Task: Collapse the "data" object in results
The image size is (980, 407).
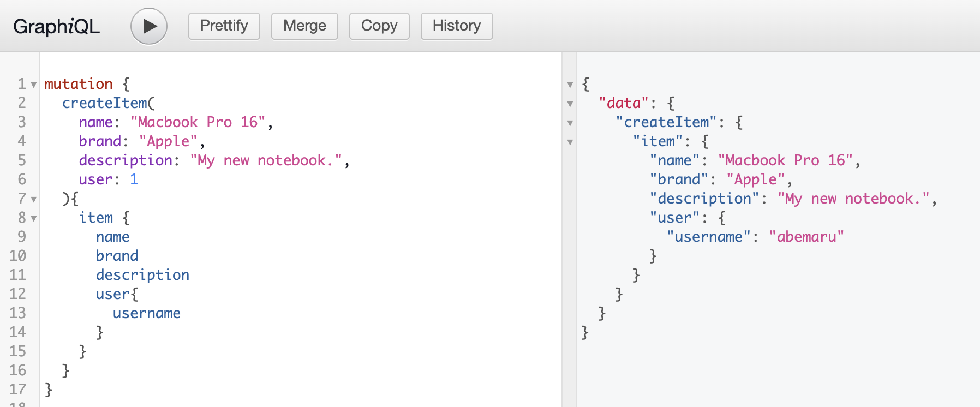Action: [x=570, y=104]
